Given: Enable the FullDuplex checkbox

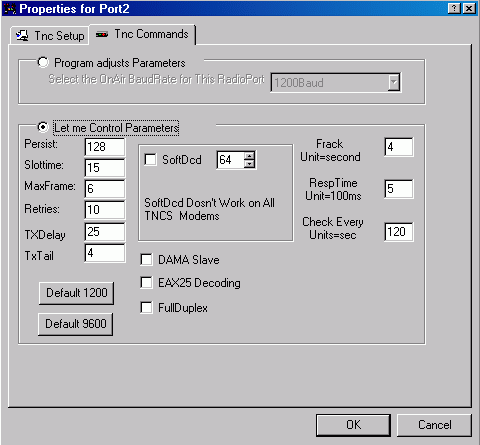Looking at the screenshot, I should pyautogui.click(x=146, y=307).
